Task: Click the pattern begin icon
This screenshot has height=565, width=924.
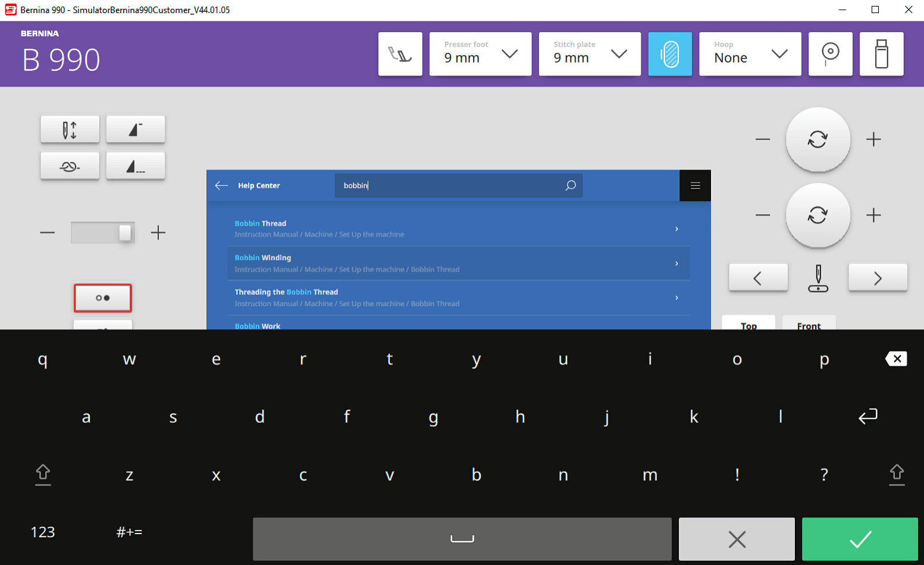Action: pyautogui.click(x=136, y=130)
